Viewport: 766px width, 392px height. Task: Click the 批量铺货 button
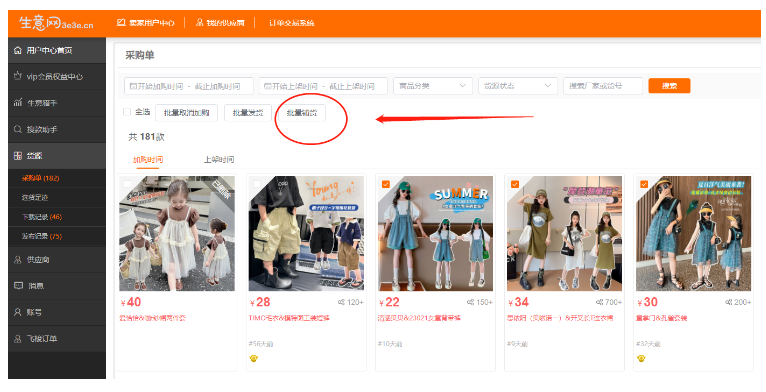tap(301, 113)
